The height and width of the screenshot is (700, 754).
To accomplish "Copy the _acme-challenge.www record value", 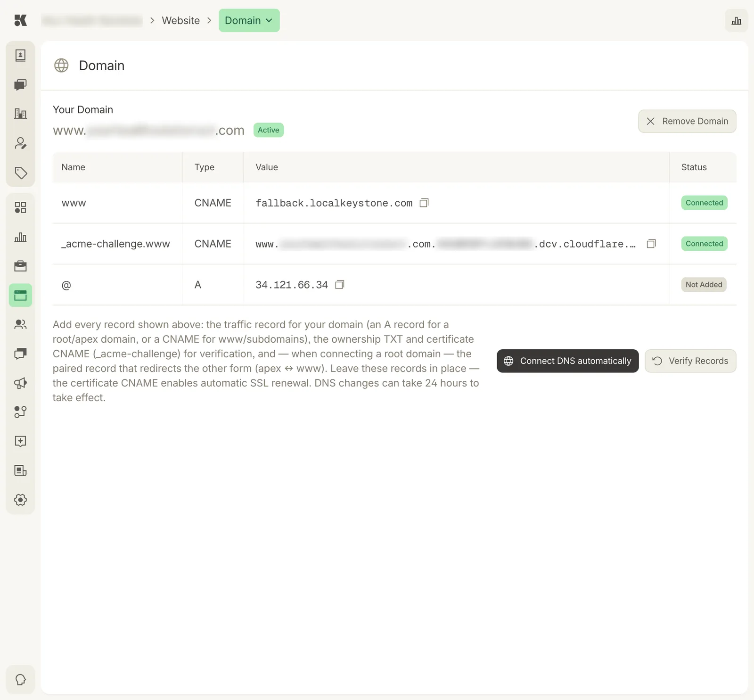I will pos(651,244).
